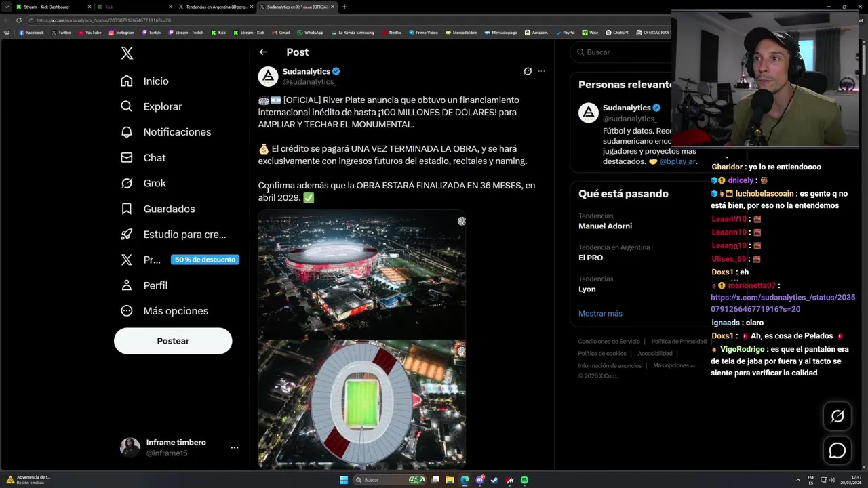Open the PayPal bookmark
The image size is (868, 488).
(x=565, y=33)
